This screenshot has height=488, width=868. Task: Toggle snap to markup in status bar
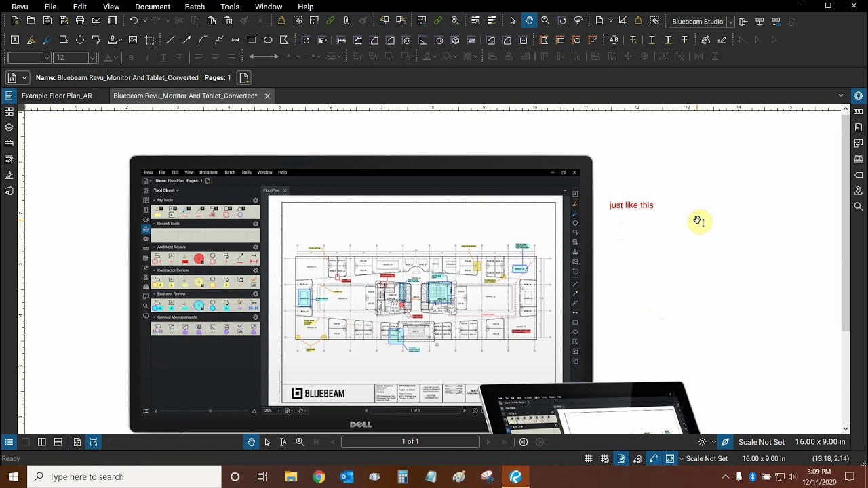[x=637, y=459]
